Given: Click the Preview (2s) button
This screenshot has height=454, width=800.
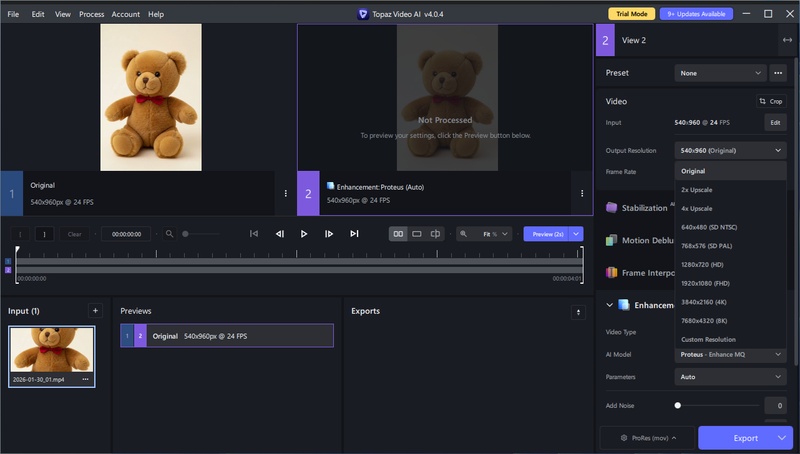Looking at the screenshot, I should pos(546,234).
